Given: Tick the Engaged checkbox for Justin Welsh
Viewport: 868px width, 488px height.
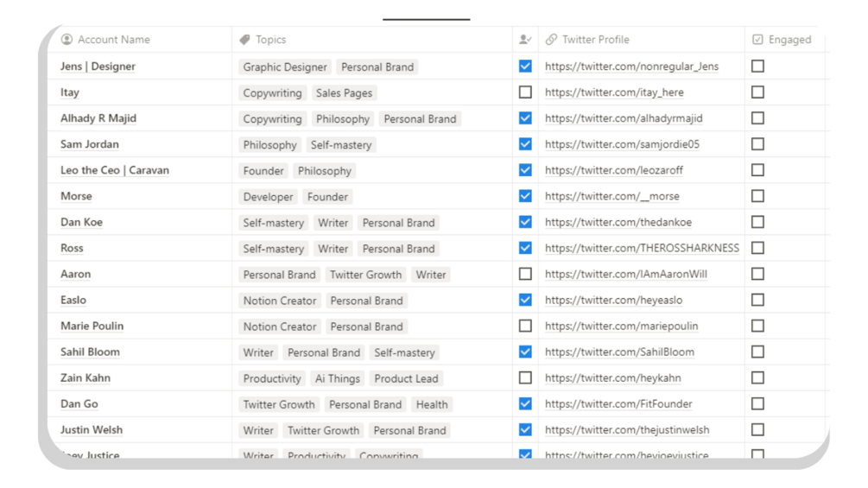Looking at the screenshot, I should tap(757, 430).
